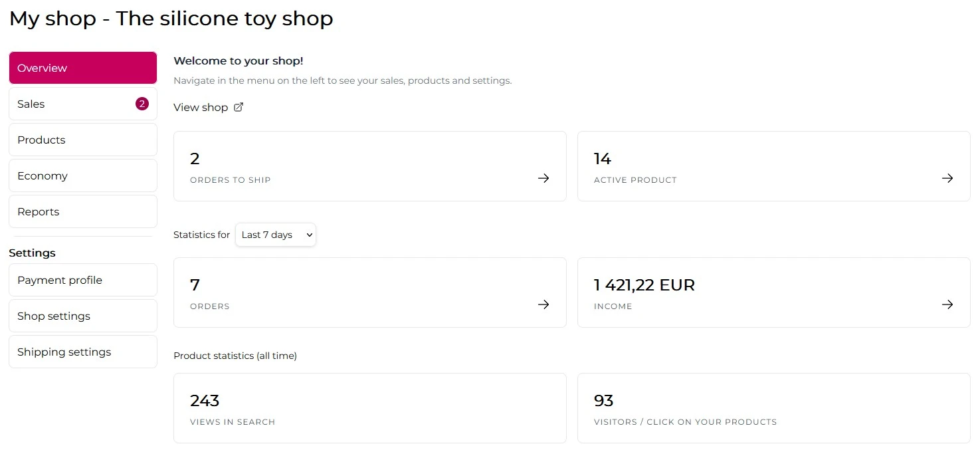This screenshot has height=454, width=980.
Task: Click the external link icon beside View shop
Action: point(239,107)
